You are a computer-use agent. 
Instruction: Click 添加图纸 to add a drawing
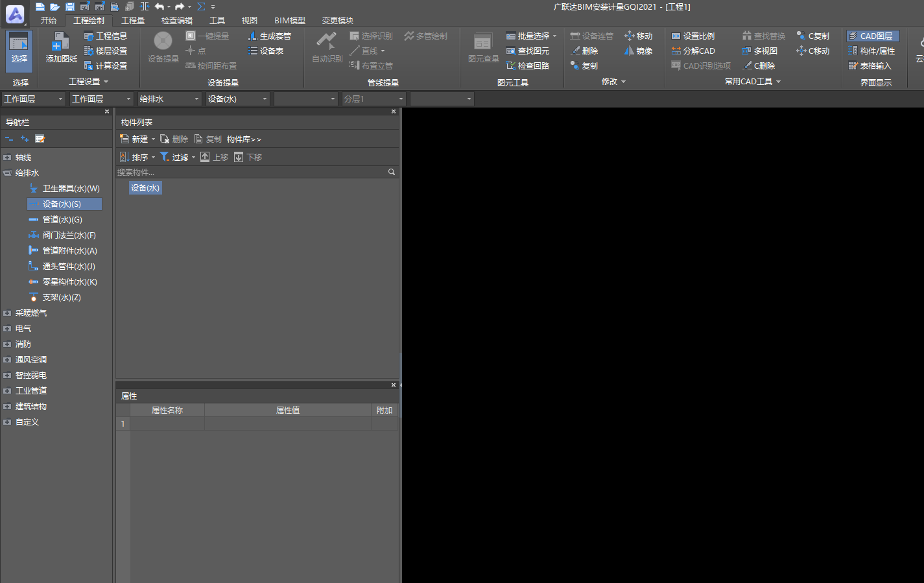pos(62,48)
